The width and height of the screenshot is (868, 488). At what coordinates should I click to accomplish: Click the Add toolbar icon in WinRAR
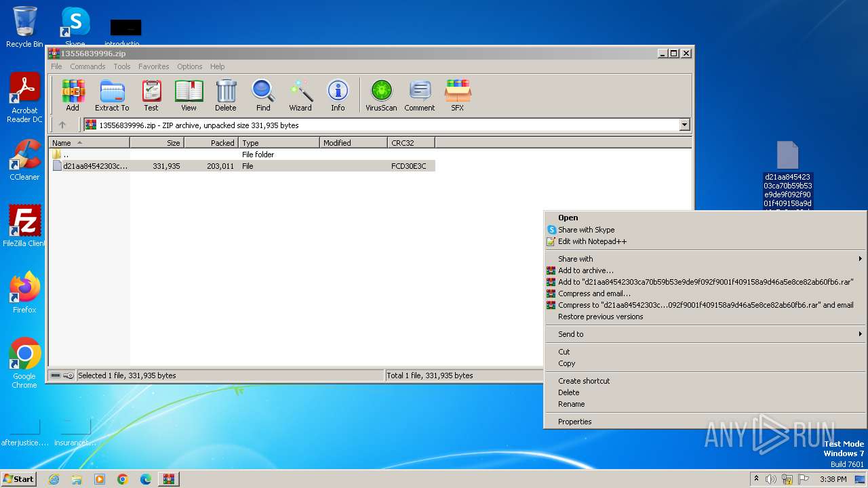point(73,95)
